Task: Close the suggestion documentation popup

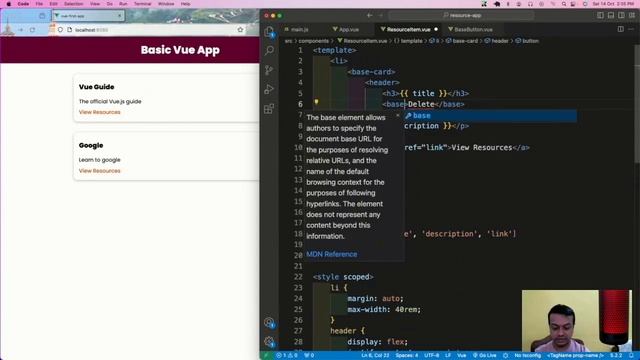Action: click(x=398, y=116)
